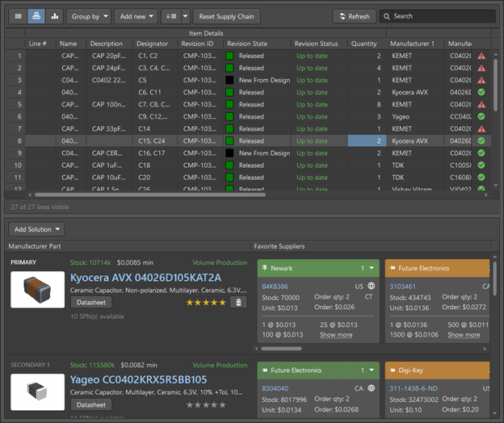This screenshot has width=504, height=423.
Task: Click the Designator column header
Action: coord(152,44)
